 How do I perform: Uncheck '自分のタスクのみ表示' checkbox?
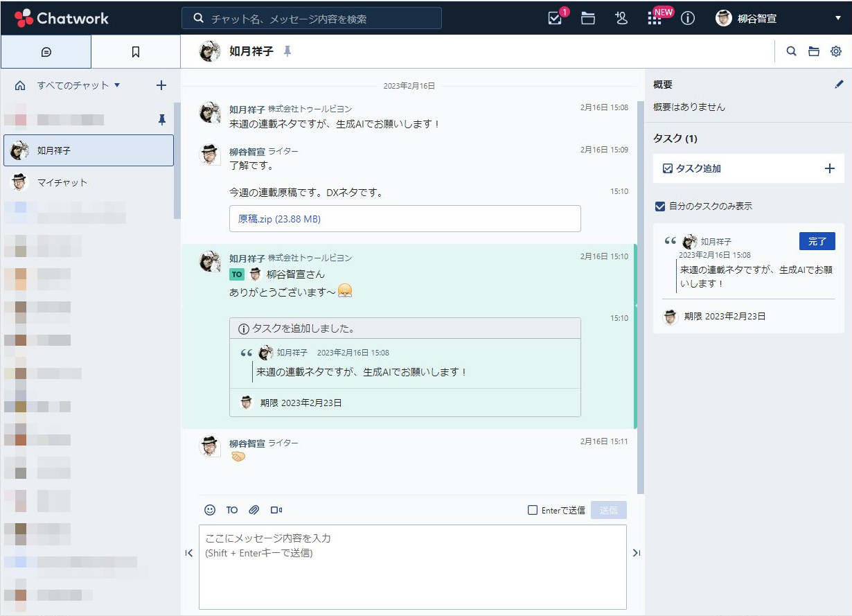(660, 206)
